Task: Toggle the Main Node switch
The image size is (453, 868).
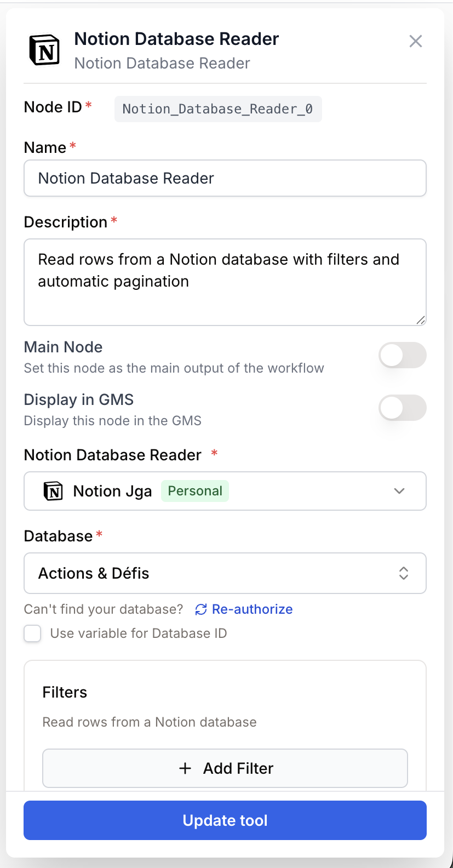Action: tap(403, 355)
